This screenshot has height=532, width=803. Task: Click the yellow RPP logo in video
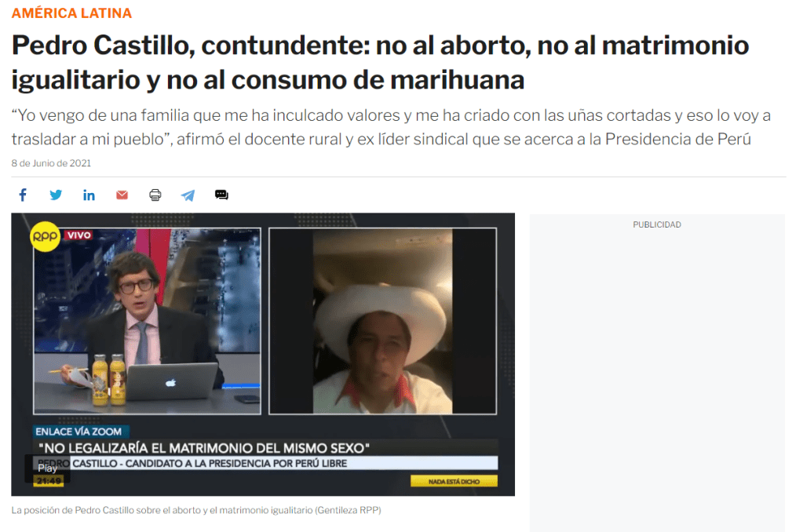(x=45, y=236)
